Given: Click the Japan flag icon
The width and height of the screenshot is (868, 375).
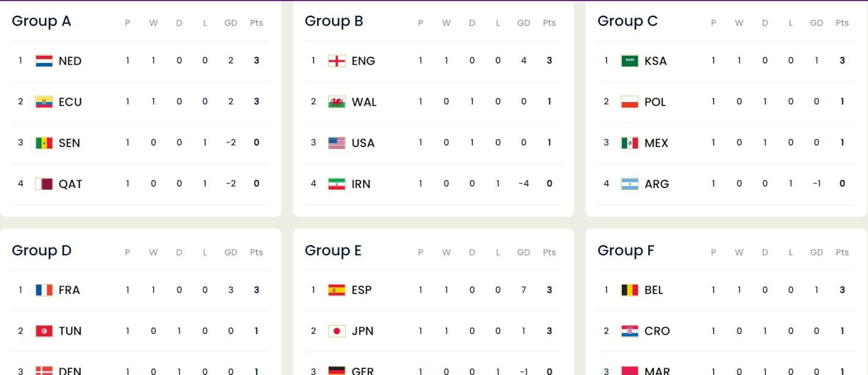Looking at the screenshot, I should (x=337, y=331).
